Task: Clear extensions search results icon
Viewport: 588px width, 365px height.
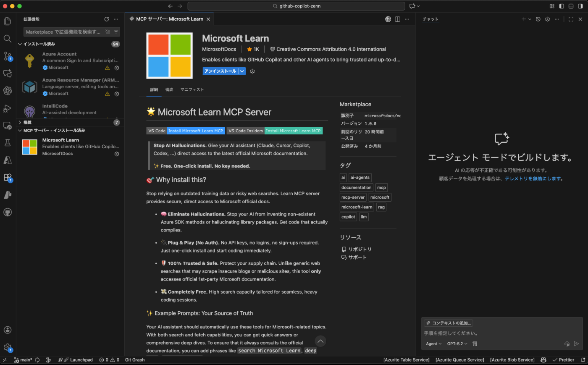Action: (108, 32)
